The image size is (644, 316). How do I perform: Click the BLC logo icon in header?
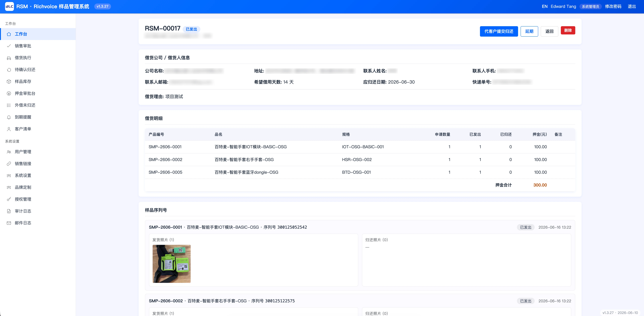tap(9, 6)
